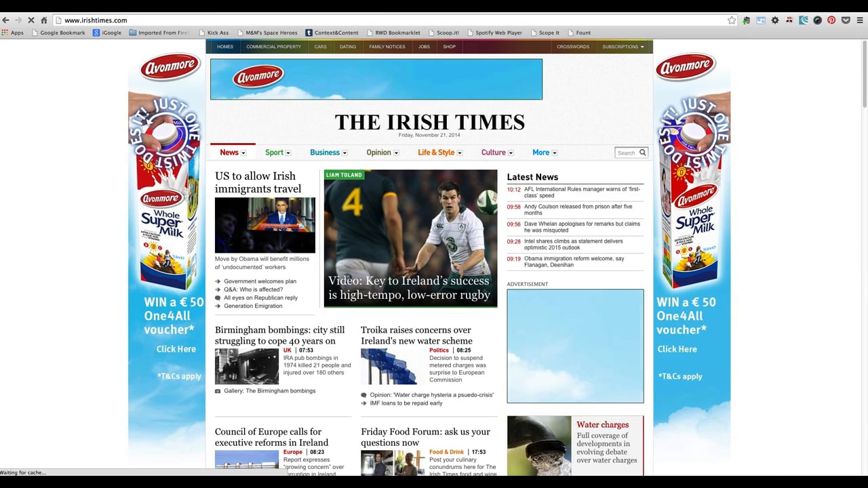The height and width of the screenshot is (488, 868).
Task: Open the Chrome hamburger menu
Action: coord(860,20)
